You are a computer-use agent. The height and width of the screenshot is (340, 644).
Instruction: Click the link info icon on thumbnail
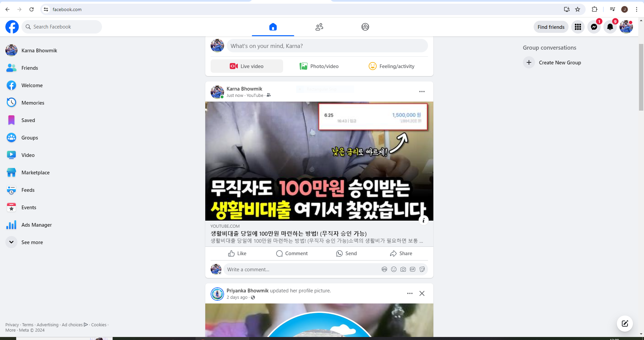coord(424,220)
